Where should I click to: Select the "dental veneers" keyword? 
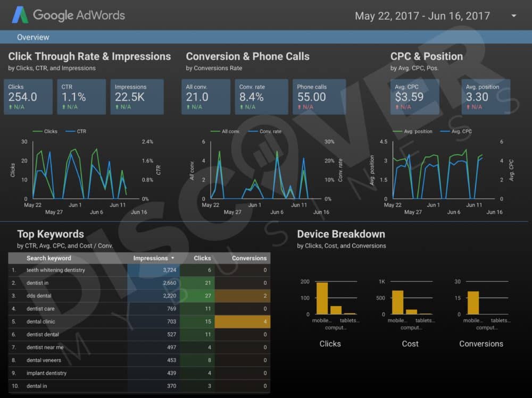pos(44,360)
